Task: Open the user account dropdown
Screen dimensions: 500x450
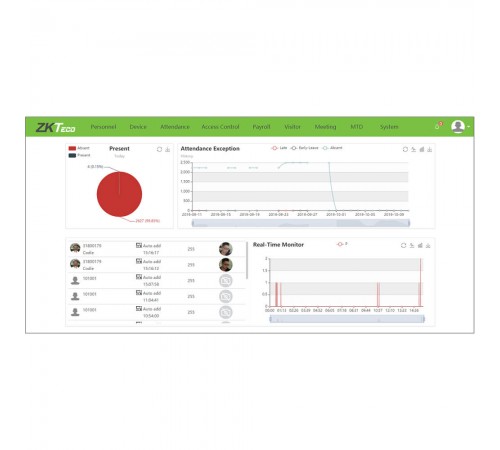Action: point(461,127)
